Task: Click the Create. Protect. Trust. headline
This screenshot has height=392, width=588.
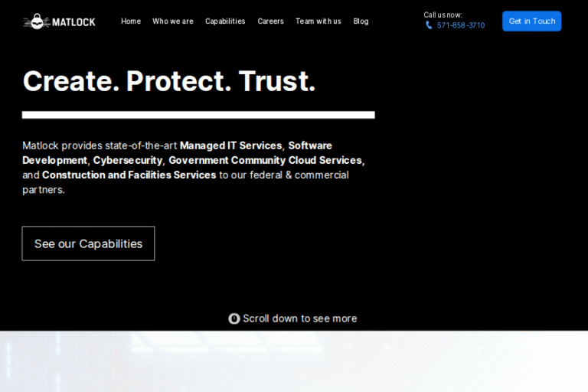Action: point(169,81)
